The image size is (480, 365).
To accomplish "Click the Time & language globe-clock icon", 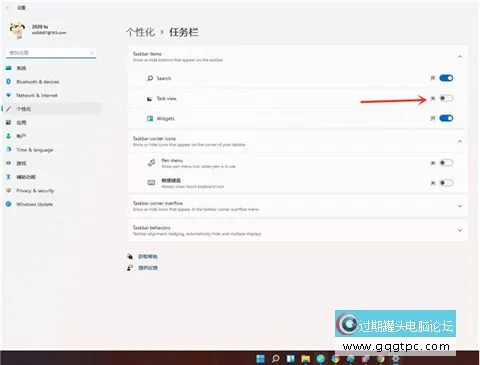I will (9, 149).
